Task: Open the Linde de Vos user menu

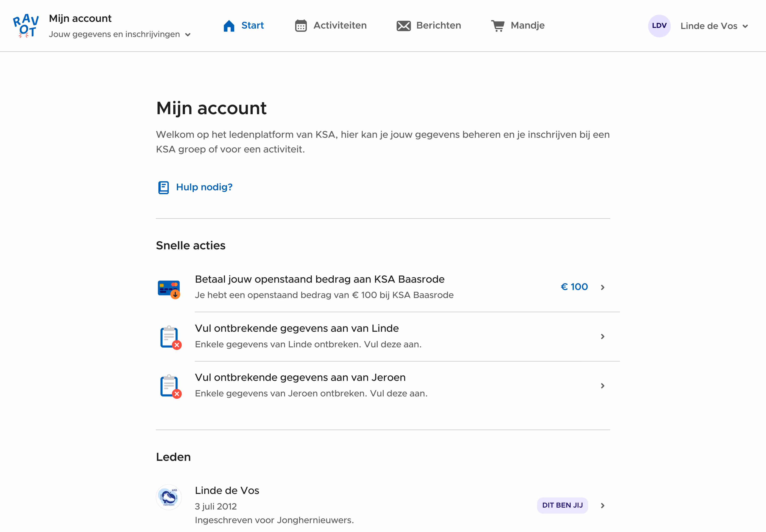Action: [714, 26]
